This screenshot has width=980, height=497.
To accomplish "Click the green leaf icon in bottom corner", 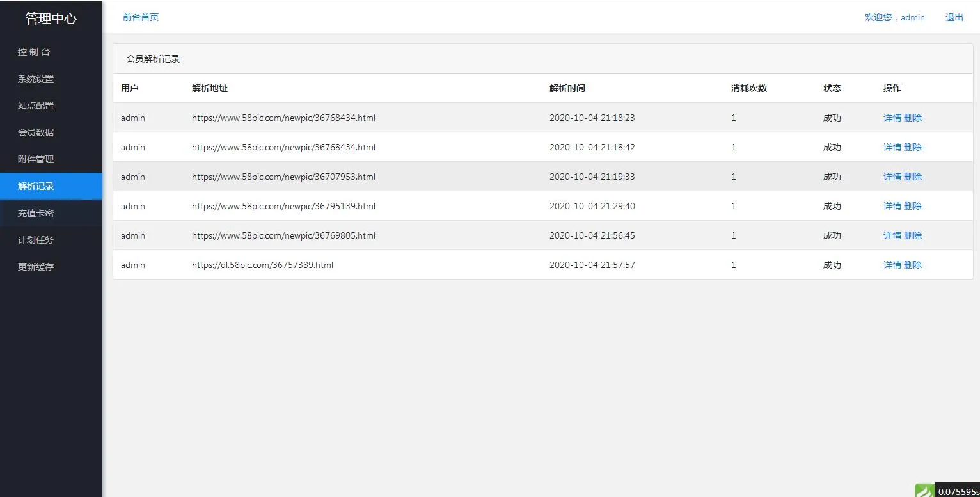I will click(x=924, y=491).
